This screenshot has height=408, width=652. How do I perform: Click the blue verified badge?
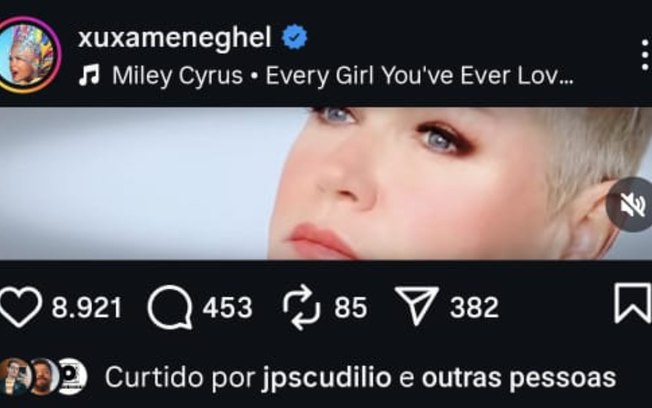click(294, 37)
